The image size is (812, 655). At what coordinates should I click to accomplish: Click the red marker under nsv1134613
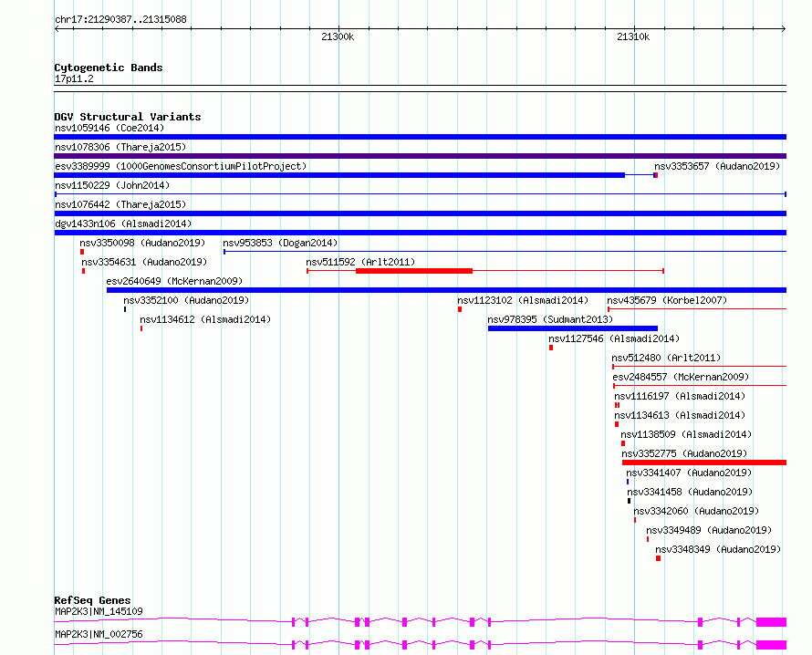click(617, 424)
